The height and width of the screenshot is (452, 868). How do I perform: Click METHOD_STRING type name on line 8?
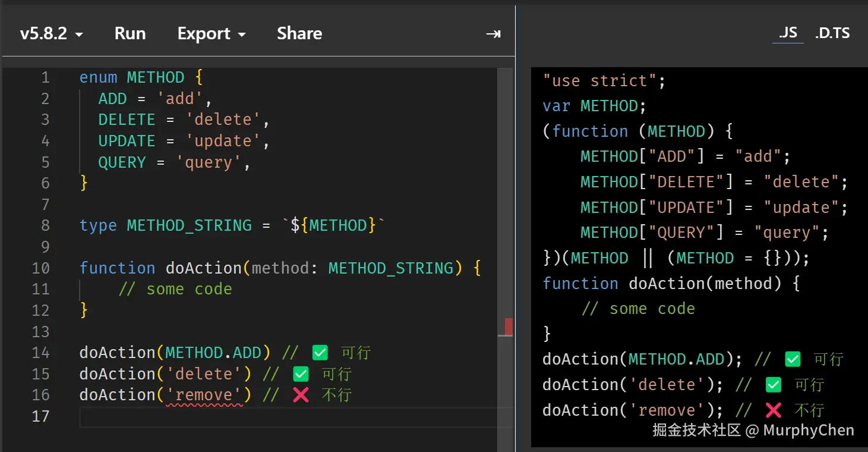point(190,225)
